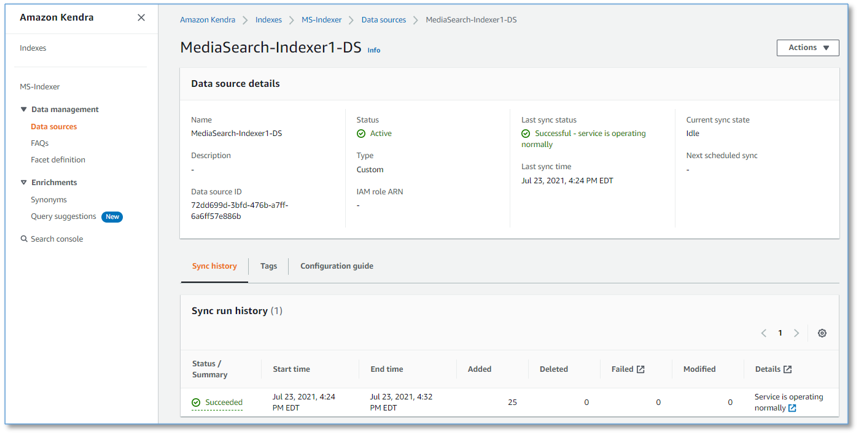Open Indexes breadcrumb link

coord(268,20)
